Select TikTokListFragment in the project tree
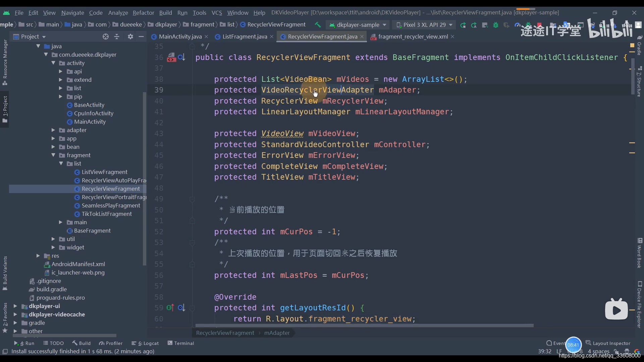 [x=107, y=214]
